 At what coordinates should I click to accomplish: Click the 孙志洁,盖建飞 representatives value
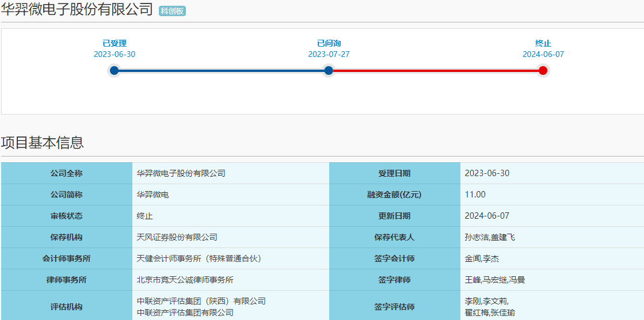tap(490, 238)
